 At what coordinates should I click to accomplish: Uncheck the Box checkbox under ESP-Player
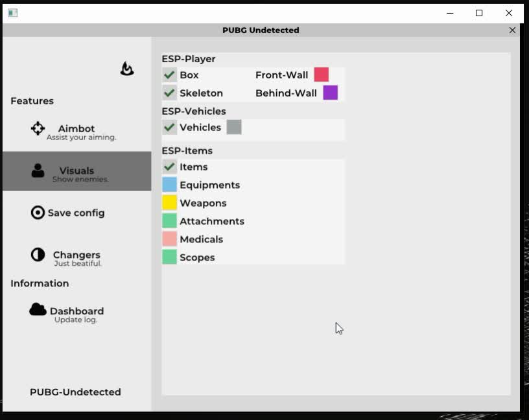170,75
